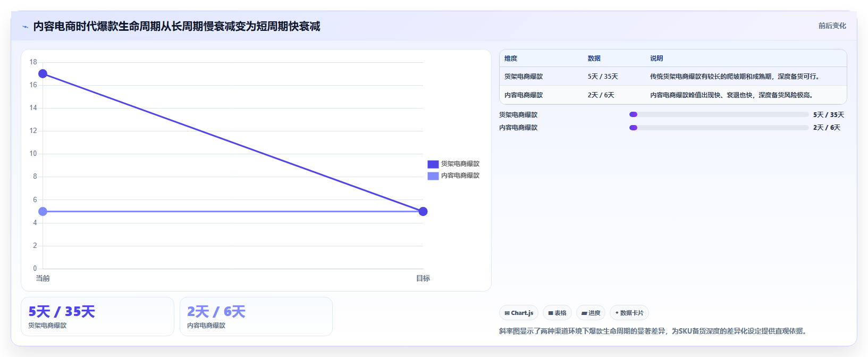Click the chart data point at 目标

tap(423, 211)
